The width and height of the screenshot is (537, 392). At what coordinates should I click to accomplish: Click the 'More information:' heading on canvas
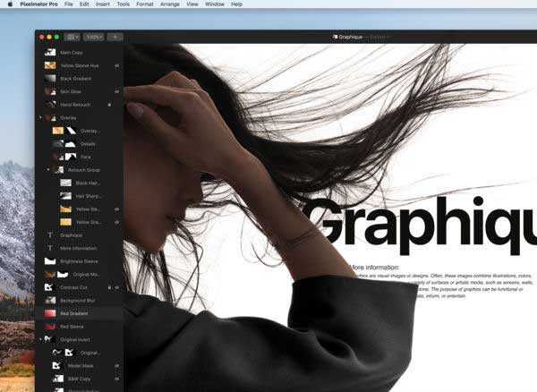[x=373, y=268]
